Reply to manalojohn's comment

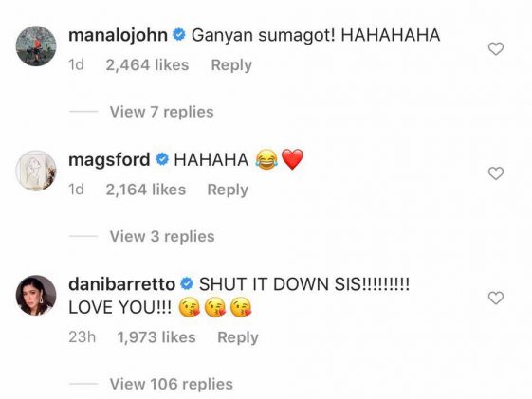click(x=231, y=65)
